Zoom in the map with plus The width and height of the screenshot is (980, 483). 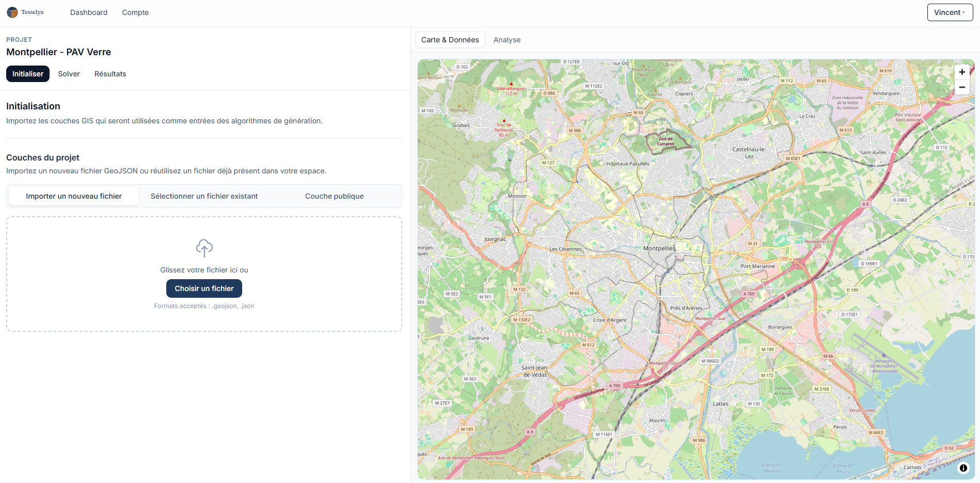[962, 72]
